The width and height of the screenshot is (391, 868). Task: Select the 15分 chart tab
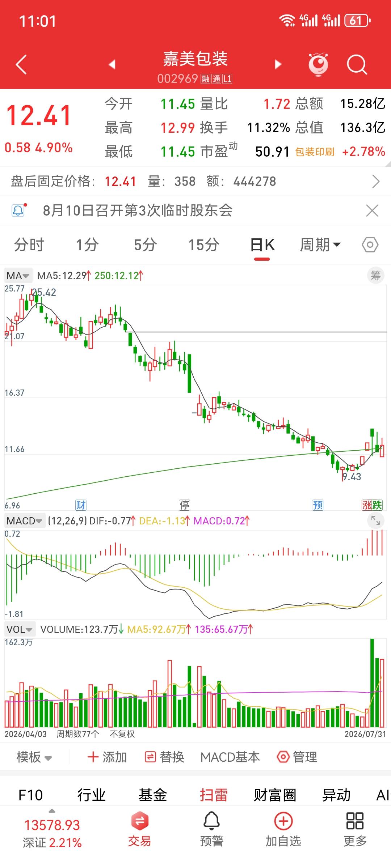click(204, 245)
